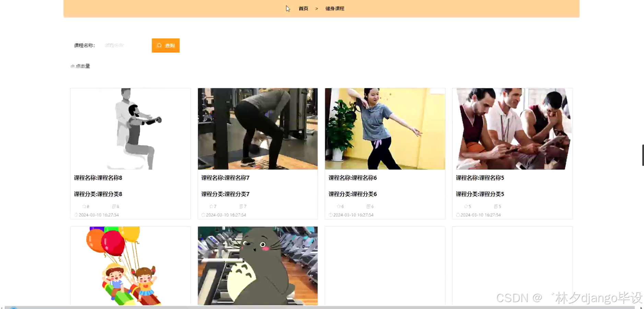Image resolution: width=644 pixels, height=309 pixels.
Task: Click the star icon on 课程名称8 card
Action: (x=83, y=206)
